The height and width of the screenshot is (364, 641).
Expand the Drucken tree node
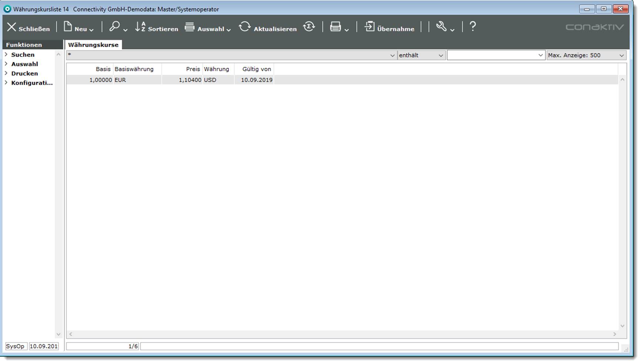6,73
